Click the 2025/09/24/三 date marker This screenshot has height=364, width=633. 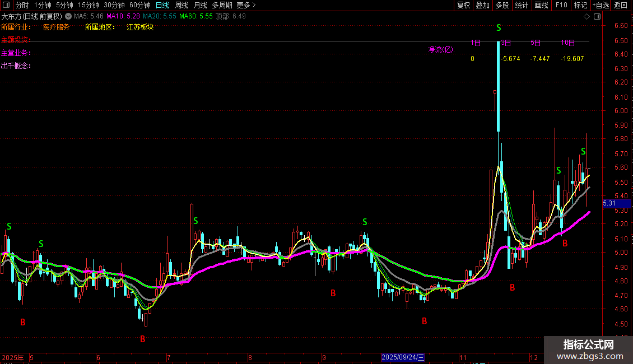(403, 357)
